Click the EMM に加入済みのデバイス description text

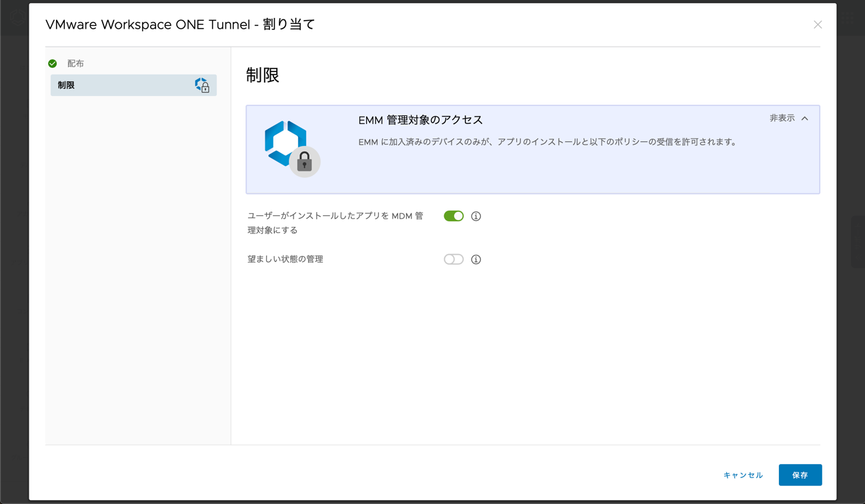coord(548,142)
